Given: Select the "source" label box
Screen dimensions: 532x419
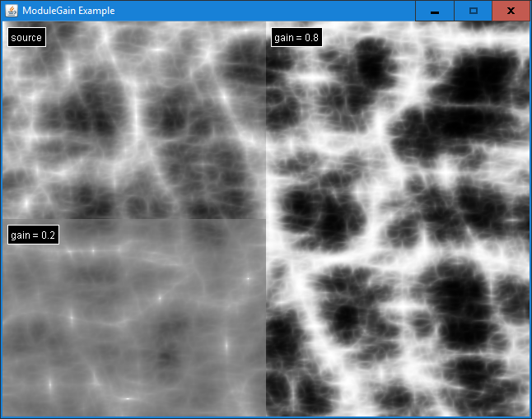Looking at the screenshot, I should (26, 37).
